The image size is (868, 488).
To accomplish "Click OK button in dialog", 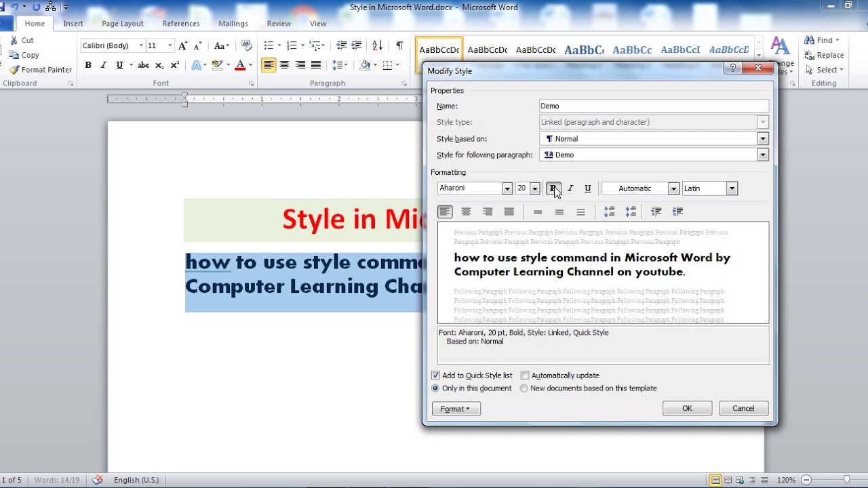I will [x=687, y=409].
